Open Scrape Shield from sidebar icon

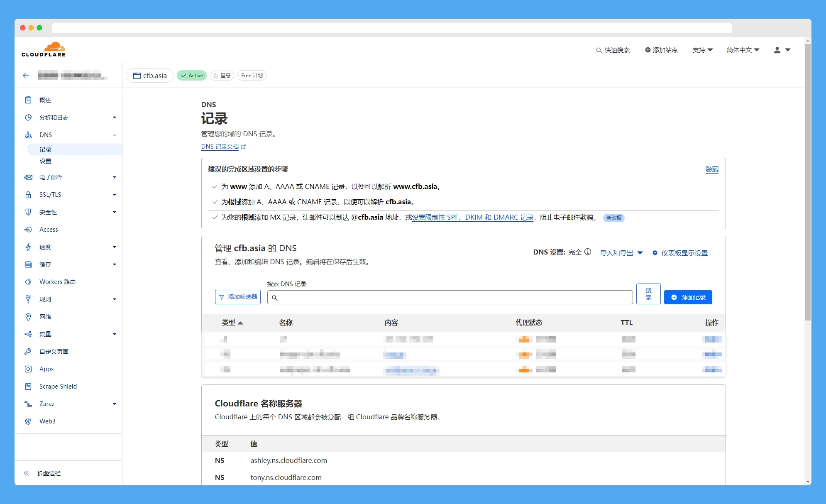point(28,387)
